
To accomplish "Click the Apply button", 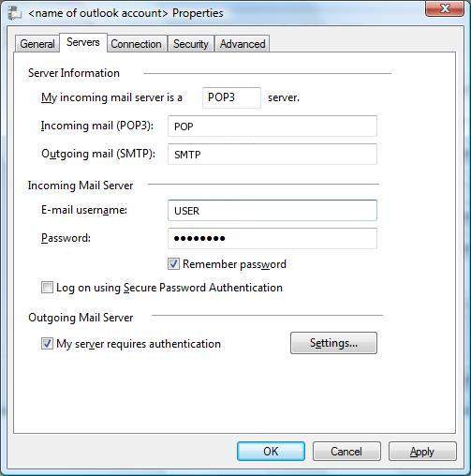I will click(422, 452).
